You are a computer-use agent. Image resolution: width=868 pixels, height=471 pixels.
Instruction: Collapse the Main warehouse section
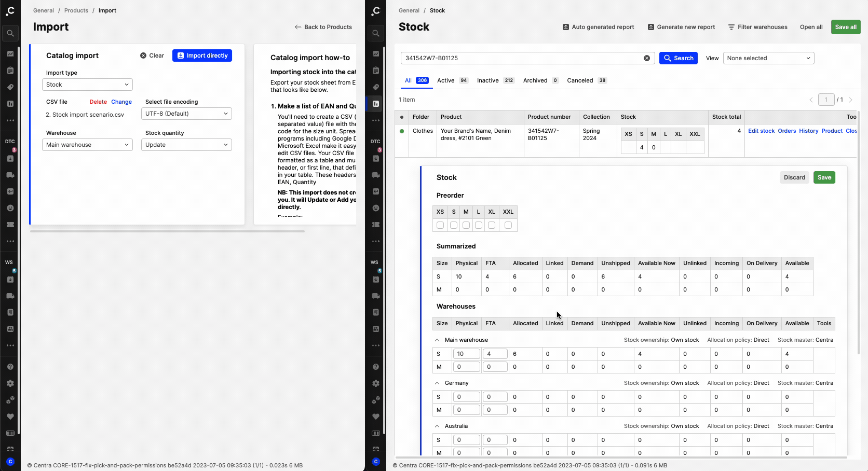[x=437, y=340]
